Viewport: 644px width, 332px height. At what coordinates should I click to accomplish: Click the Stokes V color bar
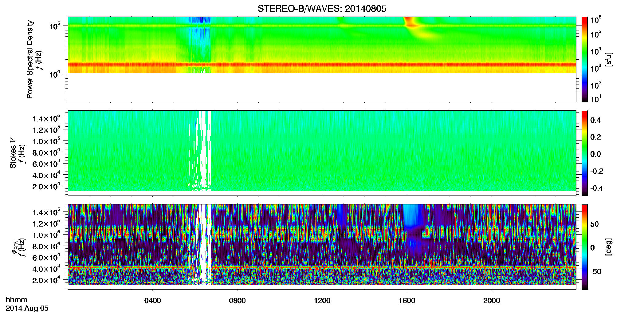pos(584,153)
